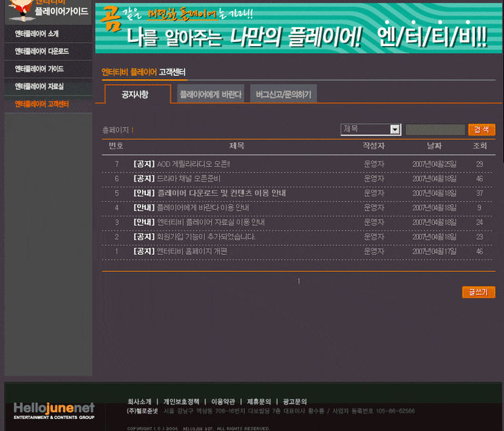504x431 pixels.
Task: Click the top banner 나만의 플레이어
Action: (x=298, y=28)
